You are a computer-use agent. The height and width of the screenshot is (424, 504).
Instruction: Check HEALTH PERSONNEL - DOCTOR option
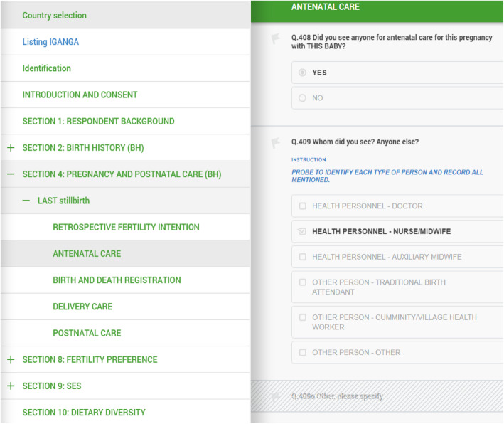303,206
